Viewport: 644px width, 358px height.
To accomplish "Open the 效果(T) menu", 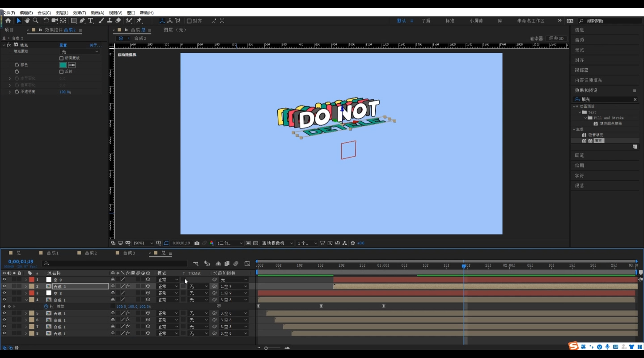I will point(80,13).
